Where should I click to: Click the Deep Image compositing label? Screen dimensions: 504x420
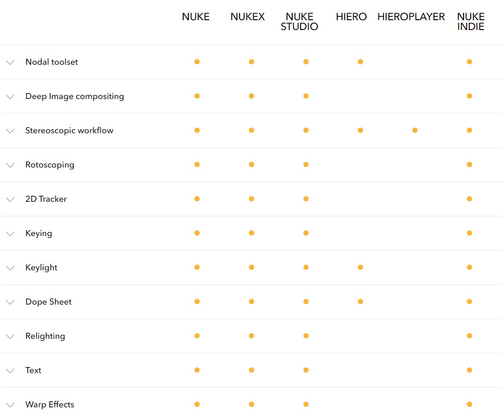point(75,96)
